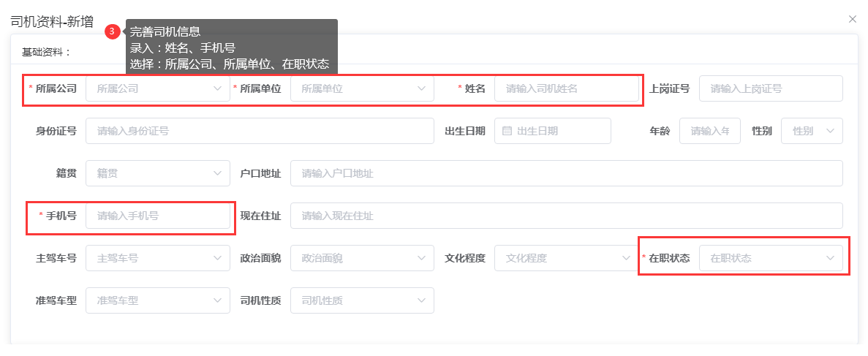Image resolution: width=868 pixels, height=356 pixels.
Task: Click the 基础资料 section label
Action: tap(47, 53)
